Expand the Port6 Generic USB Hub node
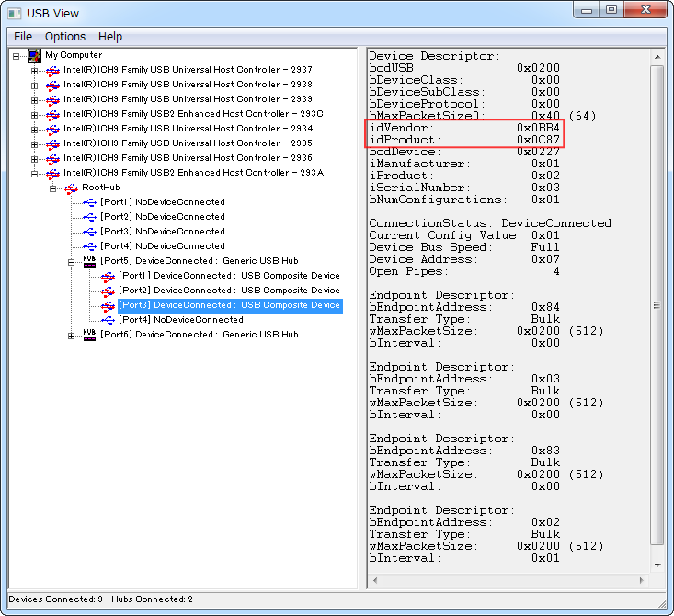The image size is (674, 616). pos(72,336)
